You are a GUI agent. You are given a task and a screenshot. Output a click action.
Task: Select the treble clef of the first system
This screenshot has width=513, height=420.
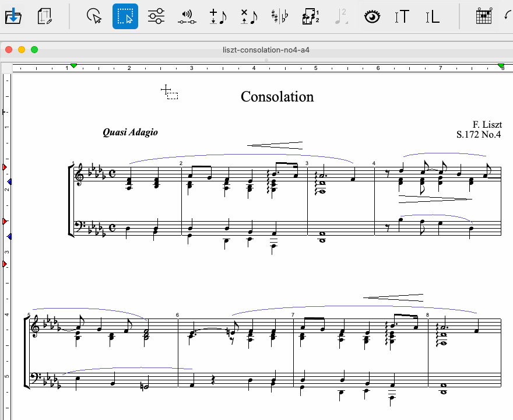[x=80, y=174]
